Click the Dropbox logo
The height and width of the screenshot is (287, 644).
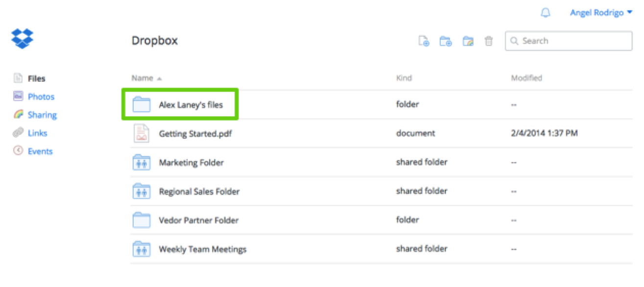point(23,38)
